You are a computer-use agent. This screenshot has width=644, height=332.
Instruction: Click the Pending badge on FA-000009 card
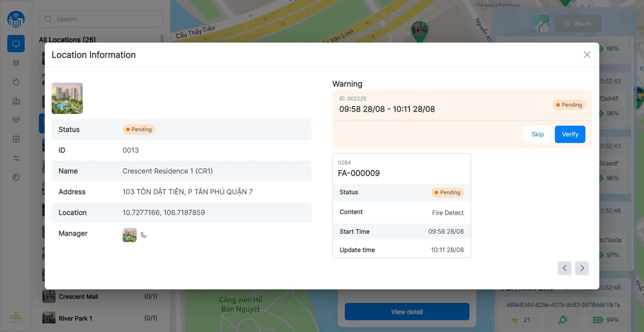point(447,192)
